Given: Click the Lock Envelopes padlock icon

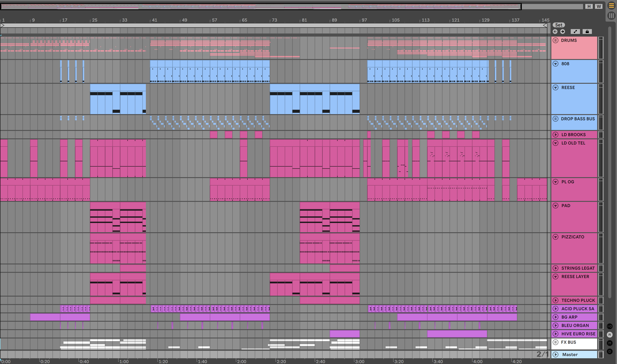Looking at the screenshot, I should (587, 32).
